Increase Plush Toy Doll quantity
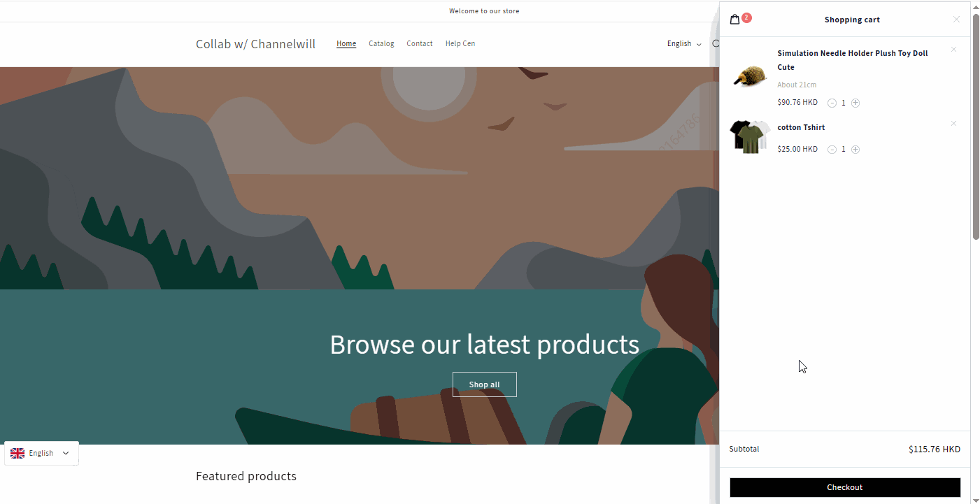980x504 pixels. pyautogui.click(x=855, y=103)
